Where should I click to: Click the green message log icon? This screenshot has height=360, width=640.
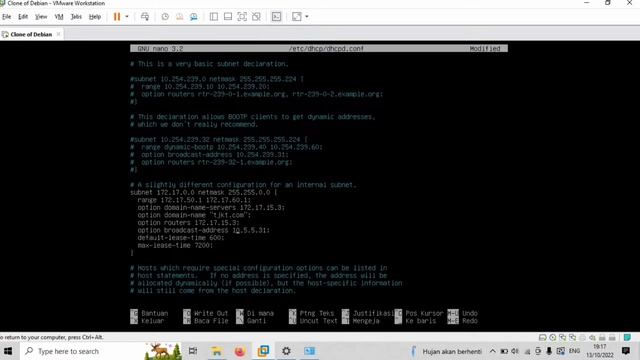(627, 338)
